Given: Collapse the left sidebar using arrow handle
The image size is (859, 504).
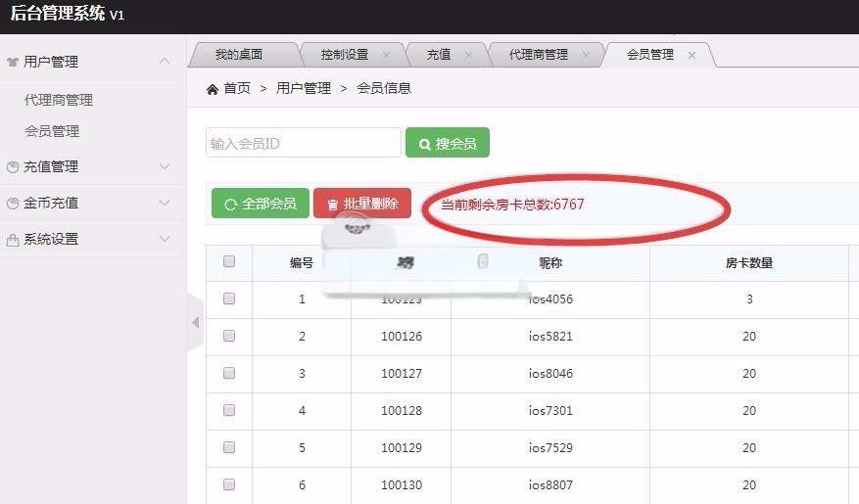Looking at the screenshot, I should pyautogui.click(x=195, y=323).
